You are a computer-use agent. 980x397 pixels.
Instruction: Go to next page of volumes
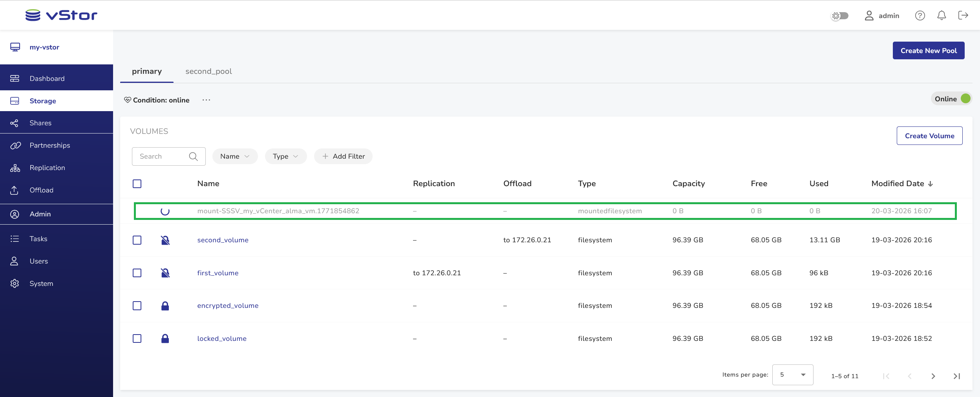click(933, 376)
